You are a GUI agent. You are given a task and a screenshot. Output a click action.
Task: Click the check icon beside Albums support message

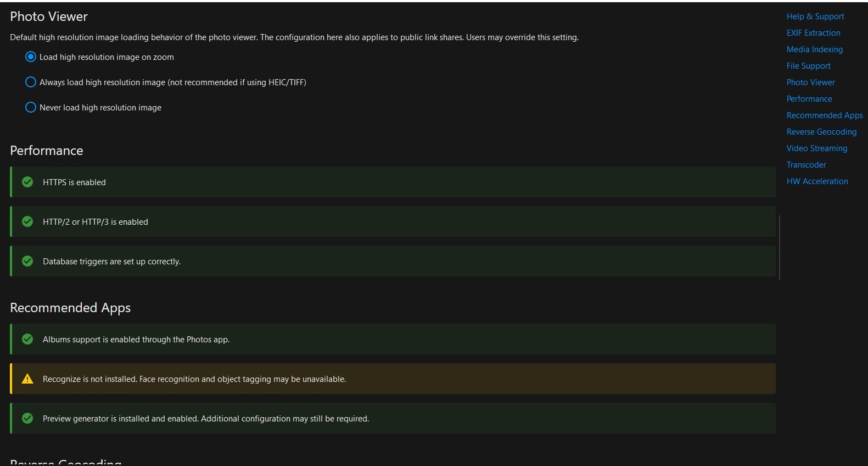click(x=27, y=339)
